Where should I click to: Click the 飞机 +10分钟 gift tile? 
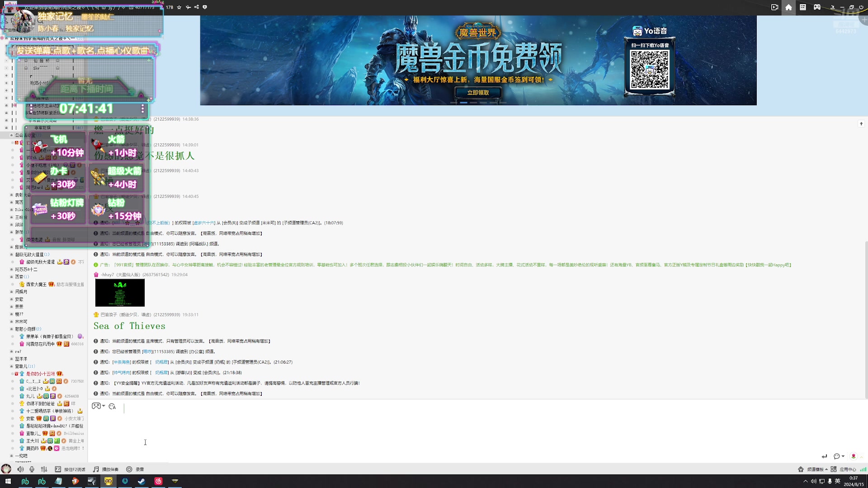point(58,146)
